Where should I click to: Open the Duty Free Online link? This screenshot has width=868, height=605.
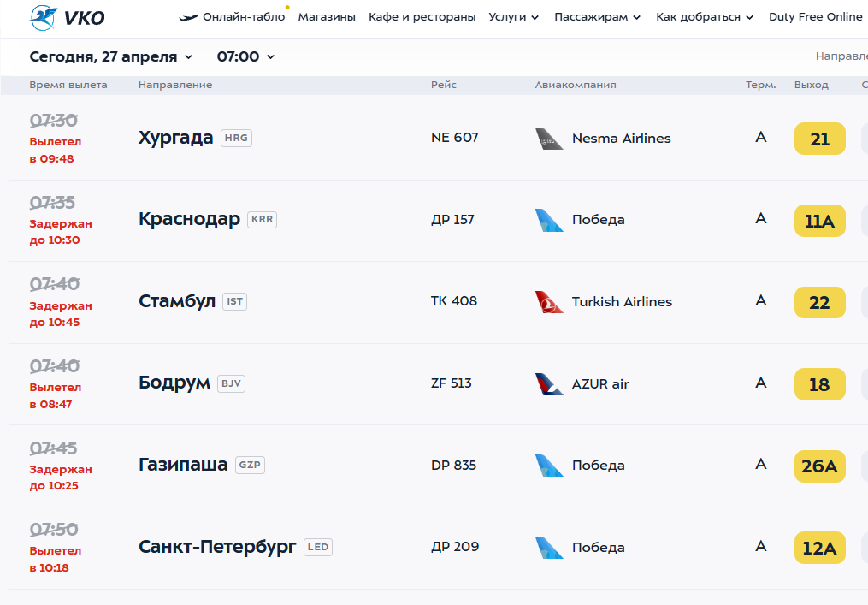click(x=816, y=17)
